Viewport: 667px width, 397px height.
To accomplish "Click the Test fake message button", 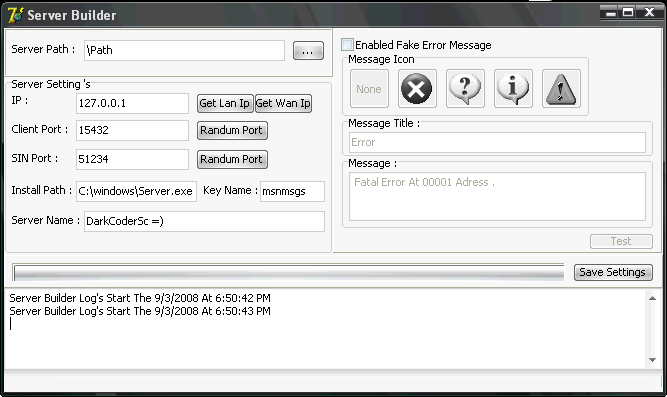I will pos(621,241).
